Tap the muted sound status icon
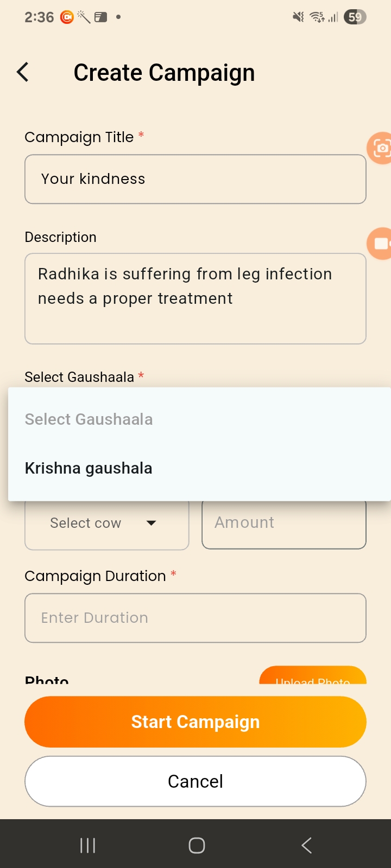The height and width of the screenshot is (868, 391). (298, 17)
